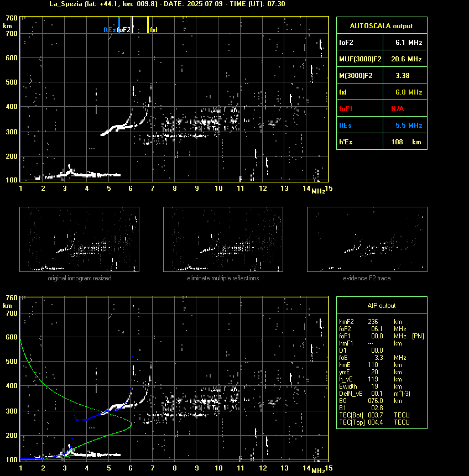
Task: Click the MUF(3000)F2 value 20.6 MHz
Action: pyautogui.click(x=406, y=59)
